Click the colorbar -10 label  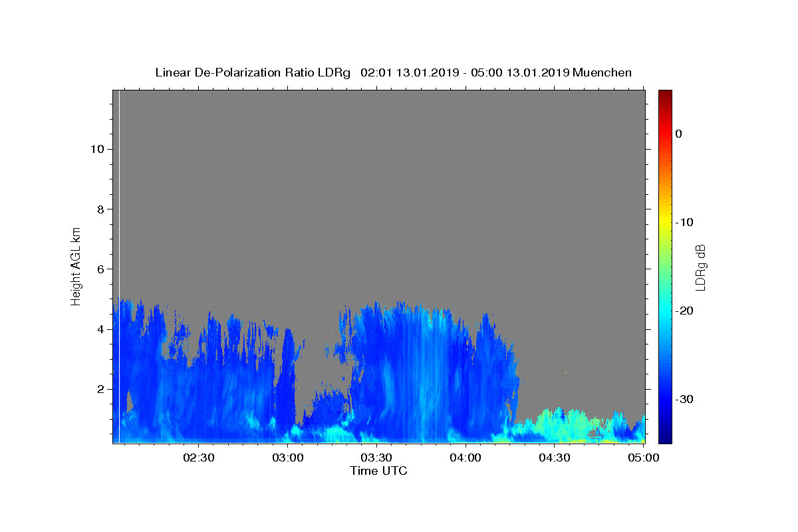(x=685, y=222)
